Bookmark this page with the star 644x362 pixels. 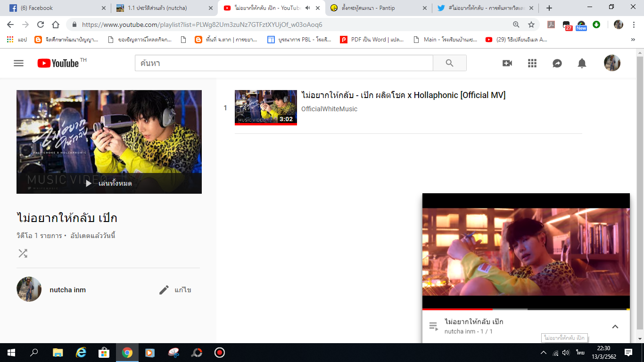531,25
